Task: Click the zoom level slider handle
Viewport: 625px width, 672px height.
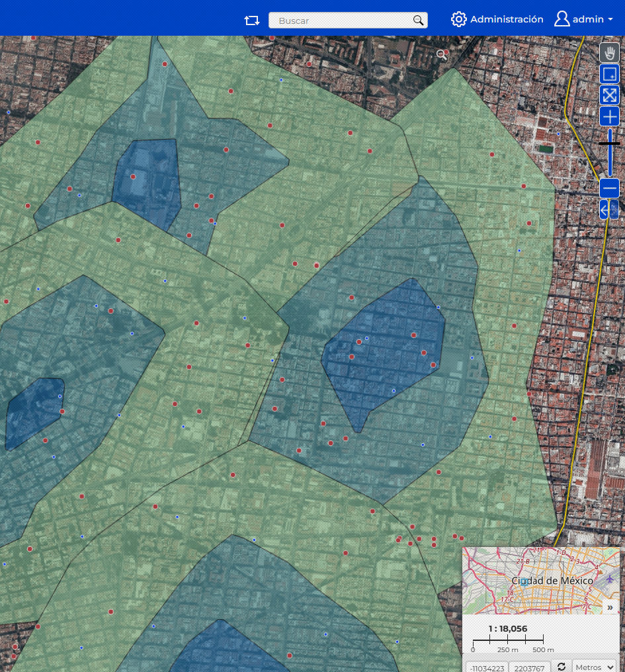Action: pos(609,143)
